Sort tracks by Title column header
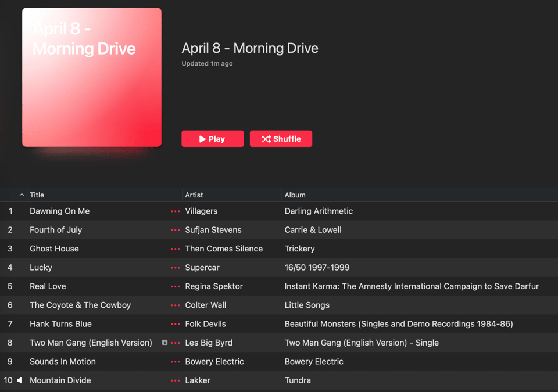558x392 pixels. coord(37,195)
